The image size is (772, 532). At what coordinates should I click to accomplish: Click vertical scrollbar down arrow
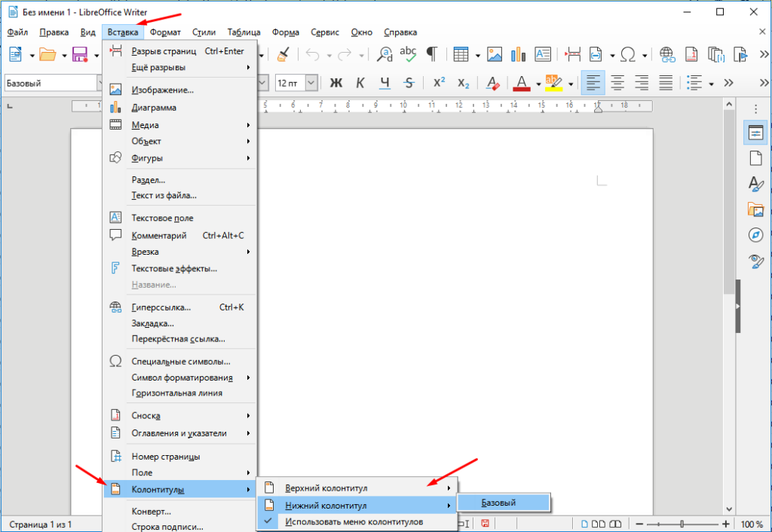pos(729,509)
